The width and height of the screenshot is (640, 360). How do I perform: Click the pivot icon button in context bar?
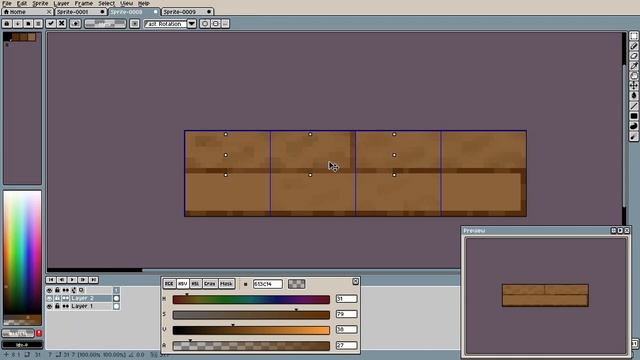pyautogui.click(x=75, y=24)
